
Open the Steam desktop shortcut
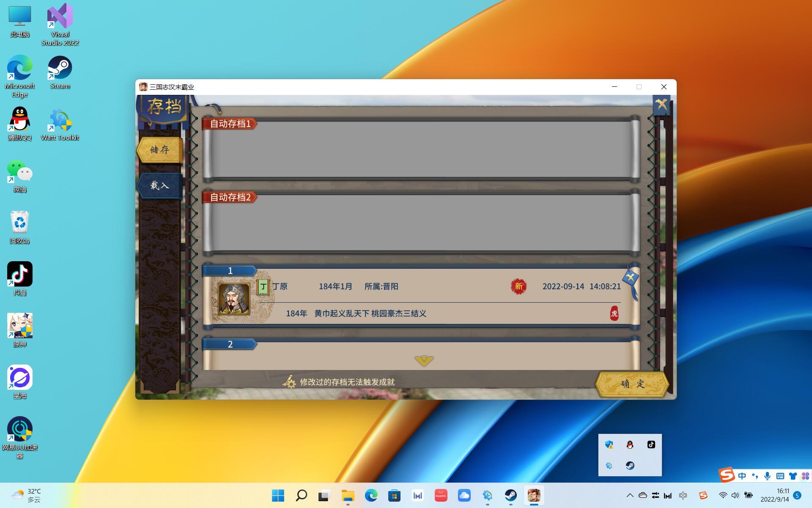(60, 73)
